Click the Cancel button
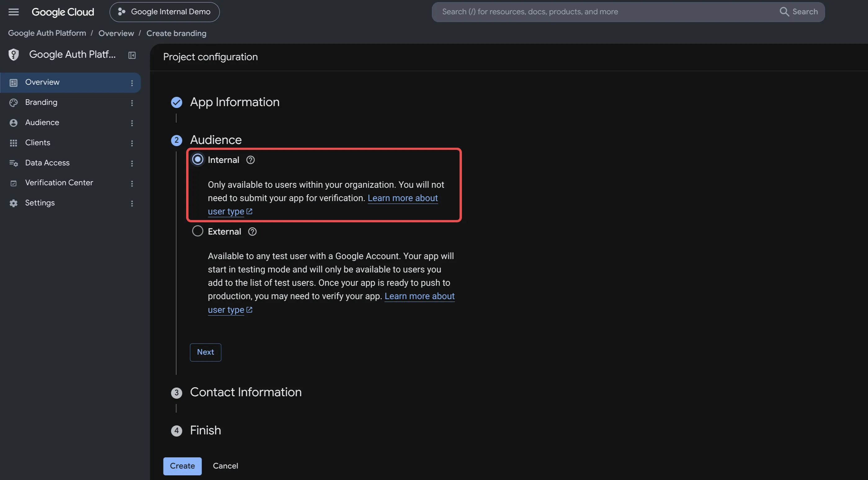The image size is (868, 480). tap(226, 466)
